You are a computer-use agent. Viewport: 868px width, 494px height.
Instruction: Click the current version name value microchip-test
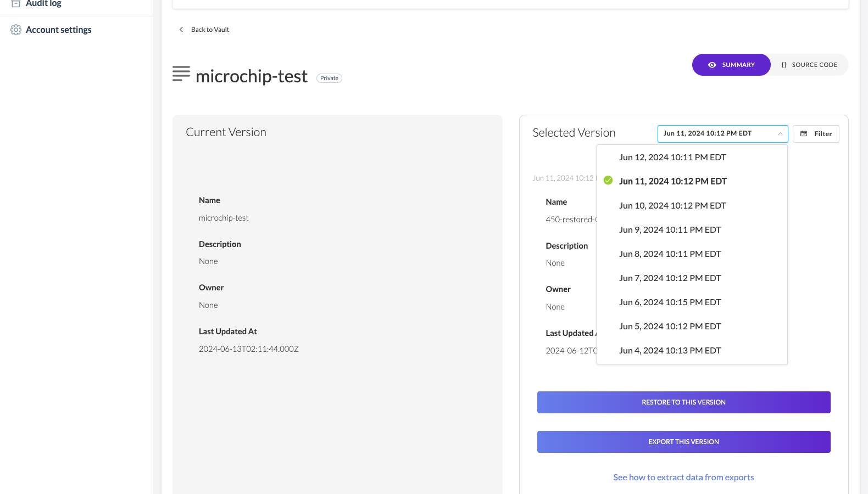[x=224, y=218]
